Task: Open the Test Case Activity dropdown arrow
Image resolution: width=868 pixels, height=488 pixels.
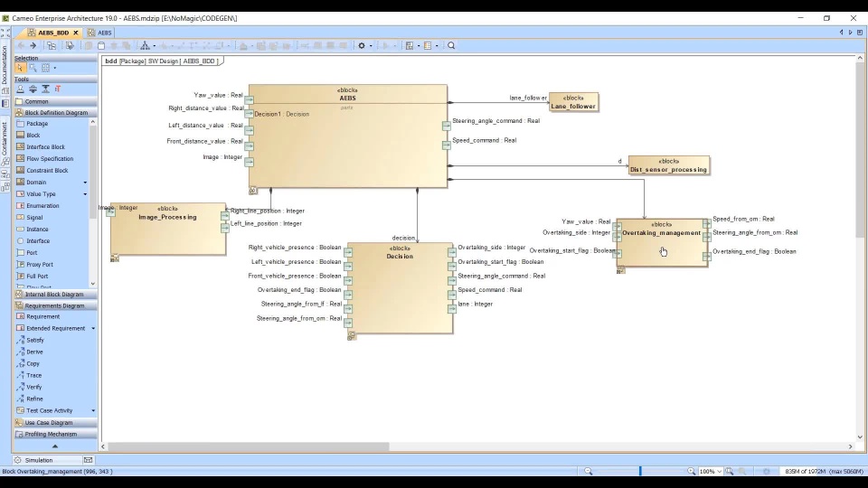Action: (x=93, y=410)
